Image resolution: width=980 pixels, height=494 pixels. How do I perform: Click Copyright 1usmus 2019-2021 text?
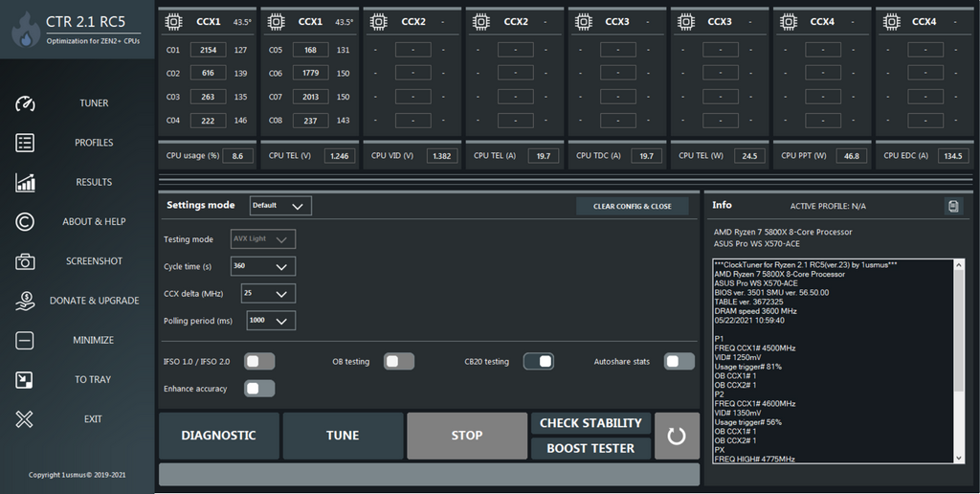pos(77,475)
